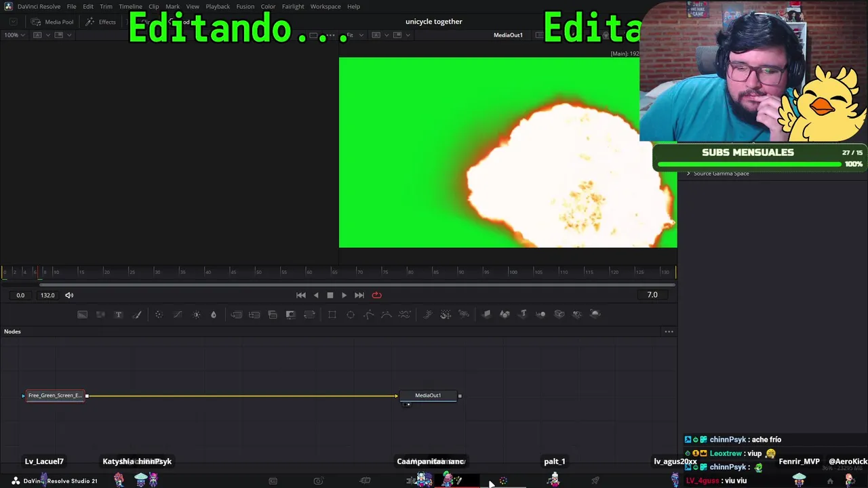
Task: Open Nodes panel options menu
Action: coord(669,331)
